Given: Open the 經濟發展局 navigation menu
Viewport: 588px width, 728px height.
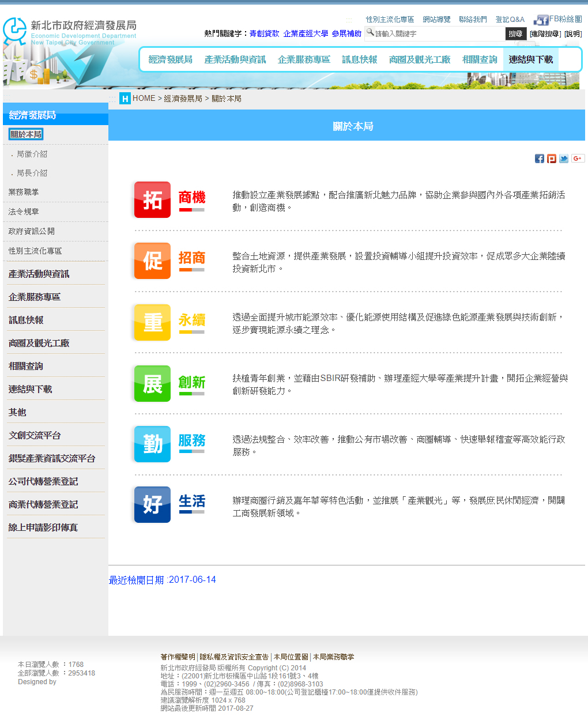Looking at the screenshot, I should (x=170, y=59).
